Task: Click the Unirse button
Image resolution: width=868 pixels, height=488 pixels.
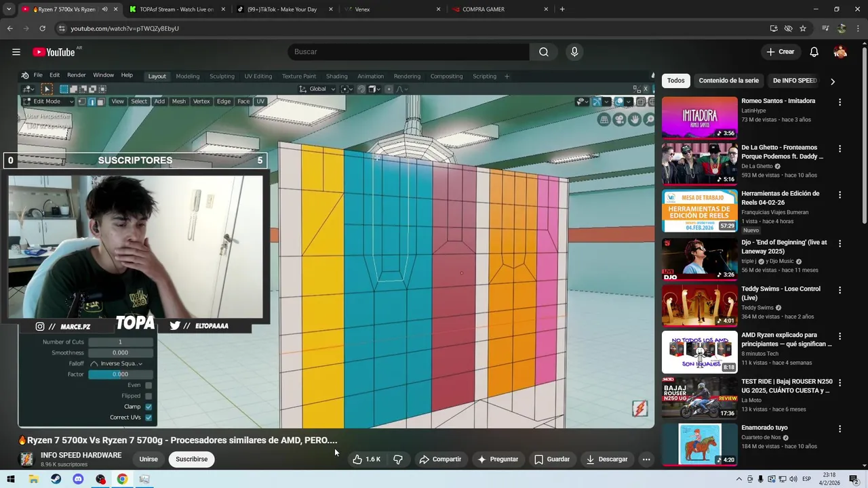Action: click(149, 460)
